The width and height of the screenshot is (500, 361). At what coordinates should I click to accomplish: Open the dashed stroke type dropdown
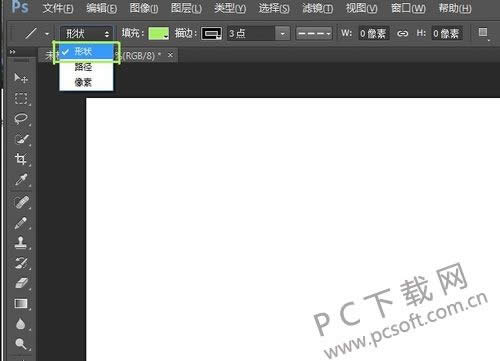pos(314,34)
